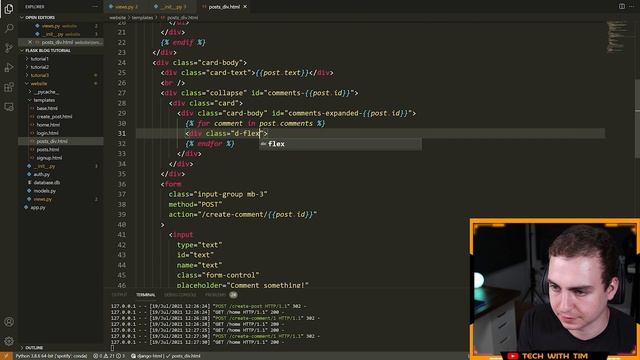Switch to the views.py editor tab
The height and width of the screenshot is (360, 640).
124,7
